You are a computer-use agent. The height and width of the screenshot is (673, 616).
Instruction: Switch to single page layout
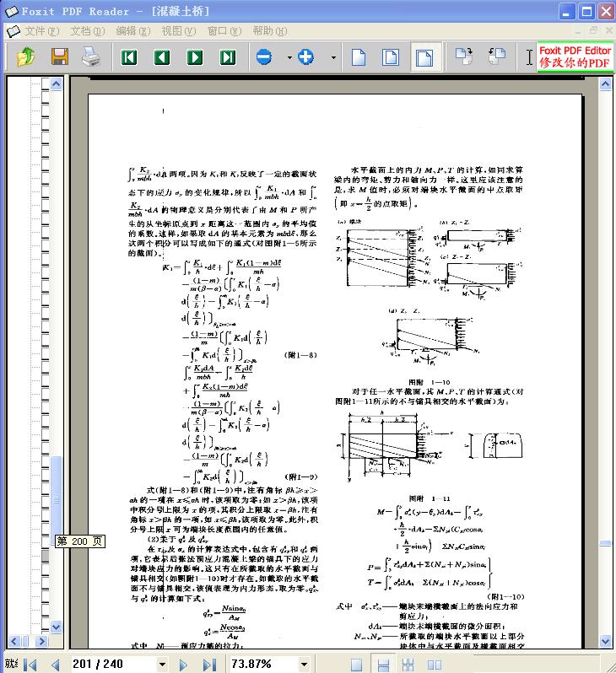[356, 665]
